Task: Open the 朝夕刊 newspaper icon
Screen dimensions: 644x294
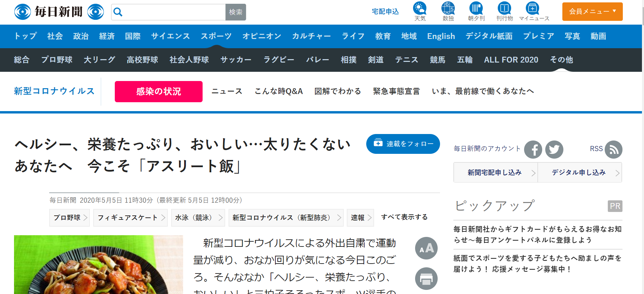Action: 476,12
